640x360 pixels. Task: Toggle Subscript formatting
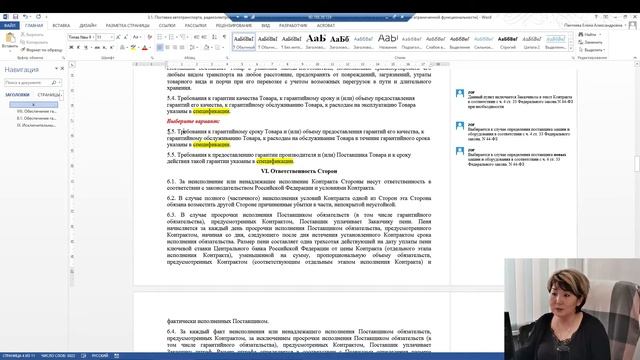pos(105,48)
